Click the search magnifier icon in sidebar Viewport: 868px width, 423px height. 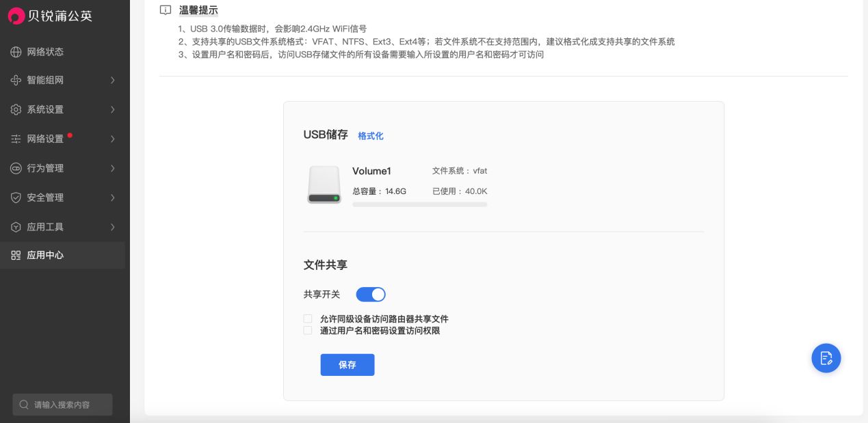pos(25,405)
